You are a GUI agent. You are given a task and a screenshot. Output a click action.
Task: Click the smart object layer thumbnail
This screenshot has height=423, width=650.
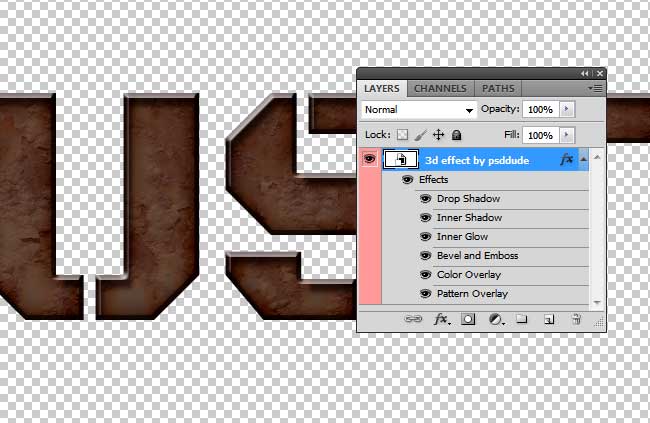click(400, 159)
